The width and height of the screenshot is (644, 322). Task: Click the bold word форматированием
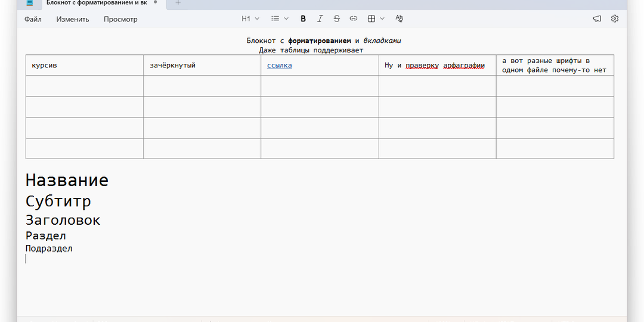pos(320,41)
